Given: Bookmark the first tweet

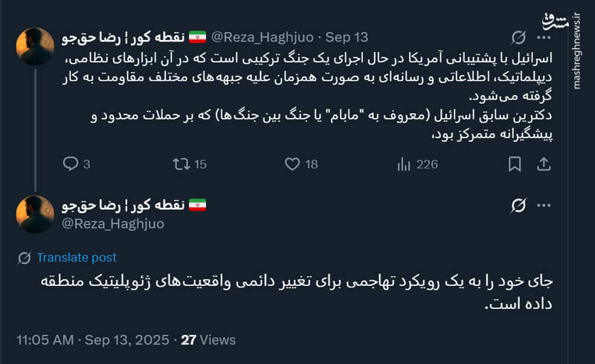Looking at the screenshot, I should pos(515,164).
